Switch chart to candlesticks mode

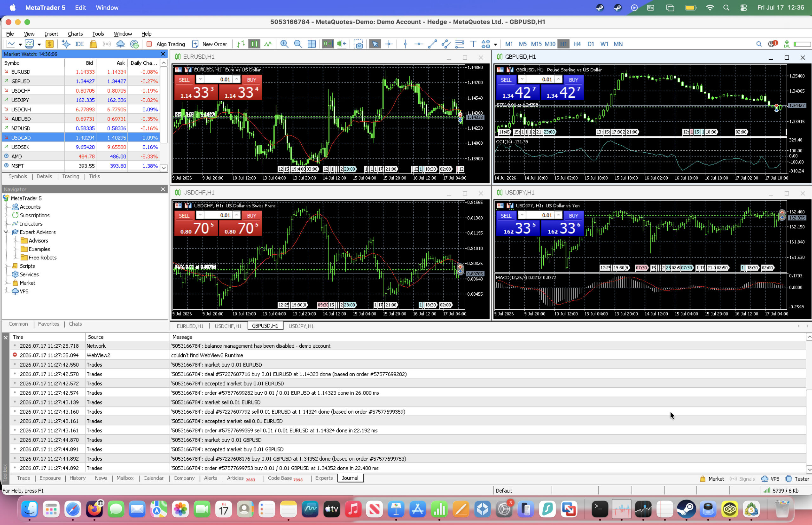[x=254, y=44]
